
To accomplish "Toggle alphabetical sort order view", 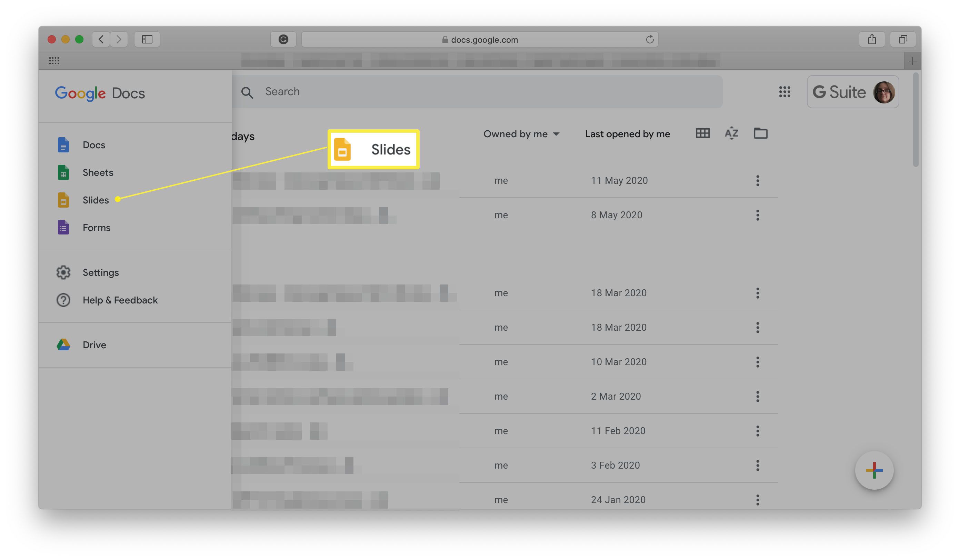I will point(731,134).
